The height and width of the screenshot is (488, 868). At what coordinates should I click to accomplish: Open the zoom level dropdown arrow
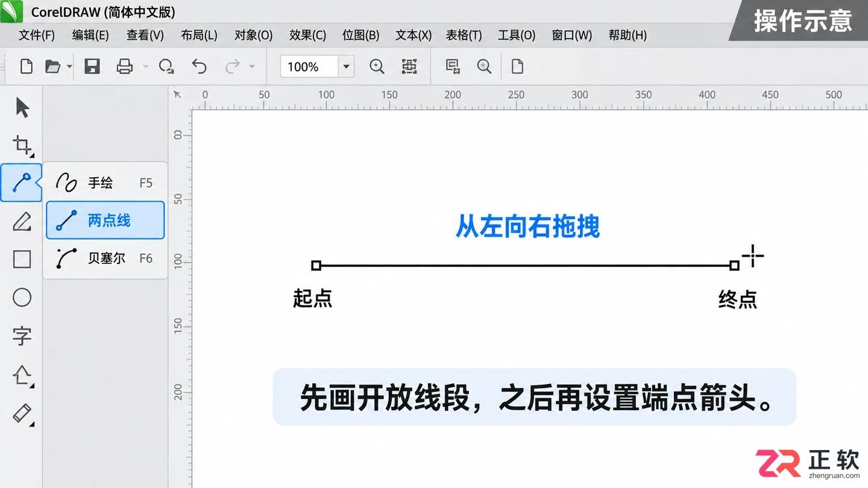coord(347,66)
